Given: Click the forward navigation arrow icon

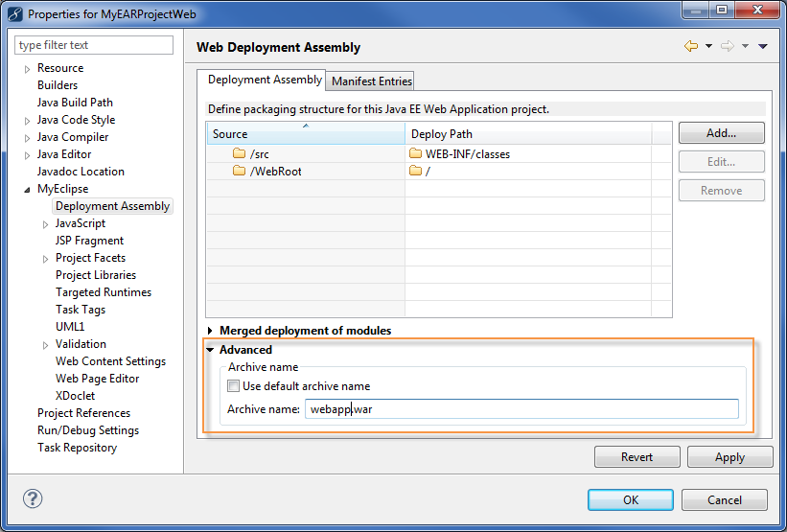Looking at the screenshot, I should (x=727, y=46).
